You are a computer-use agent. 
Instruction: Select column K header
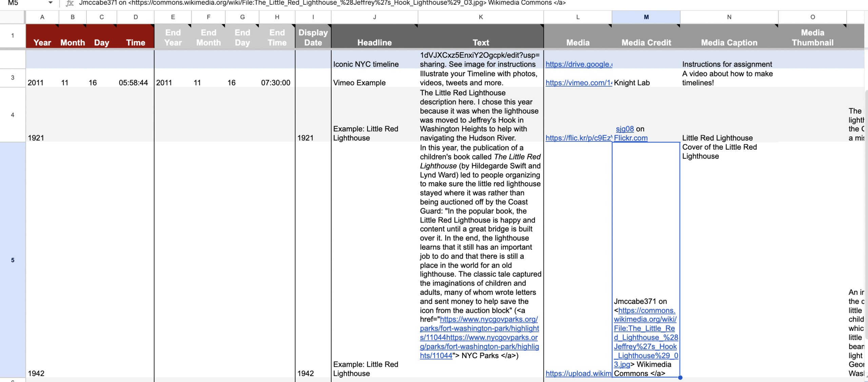[481, 17]
